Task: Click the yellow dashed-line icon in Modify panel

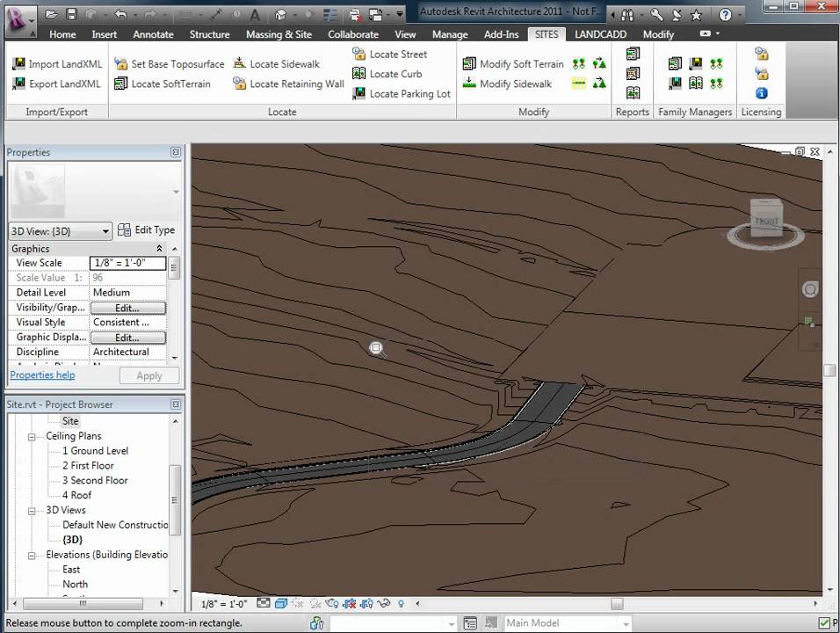Action: [x=578, y=84]
